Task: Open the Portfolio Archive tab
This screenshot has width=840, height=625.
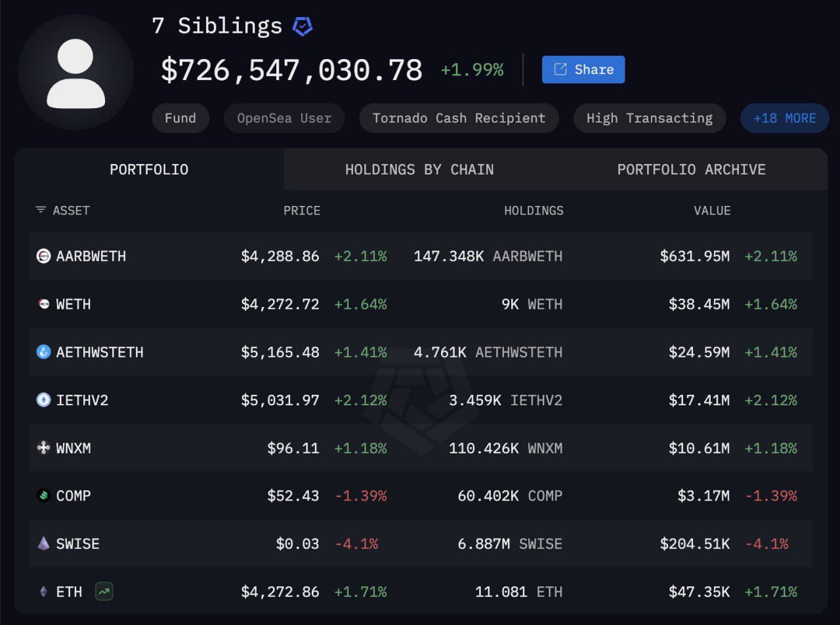Action: pos(691,170)
